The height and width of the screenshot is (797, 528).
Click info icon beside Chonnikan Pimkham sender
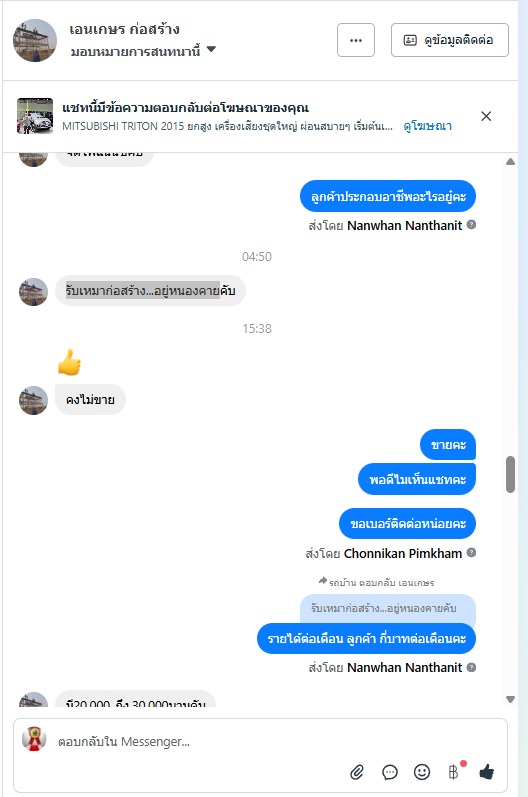pyautogui.click(x=471, y=553)
